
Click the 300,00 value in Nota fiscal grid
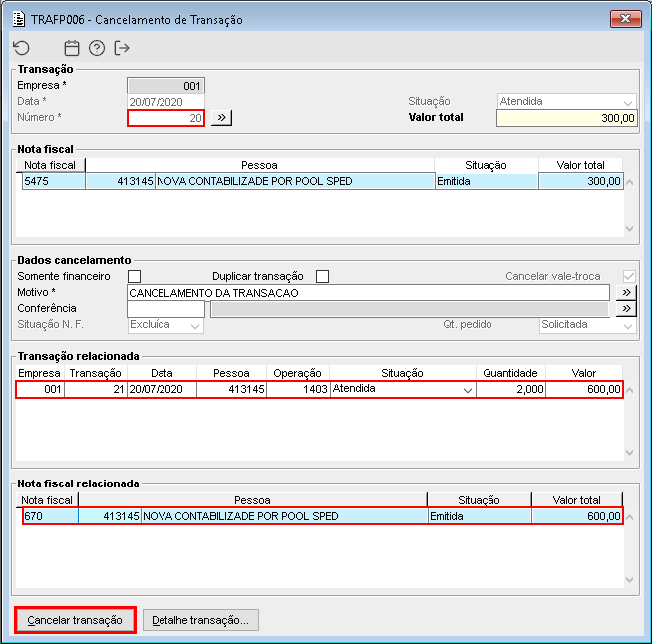coord(581,181)
